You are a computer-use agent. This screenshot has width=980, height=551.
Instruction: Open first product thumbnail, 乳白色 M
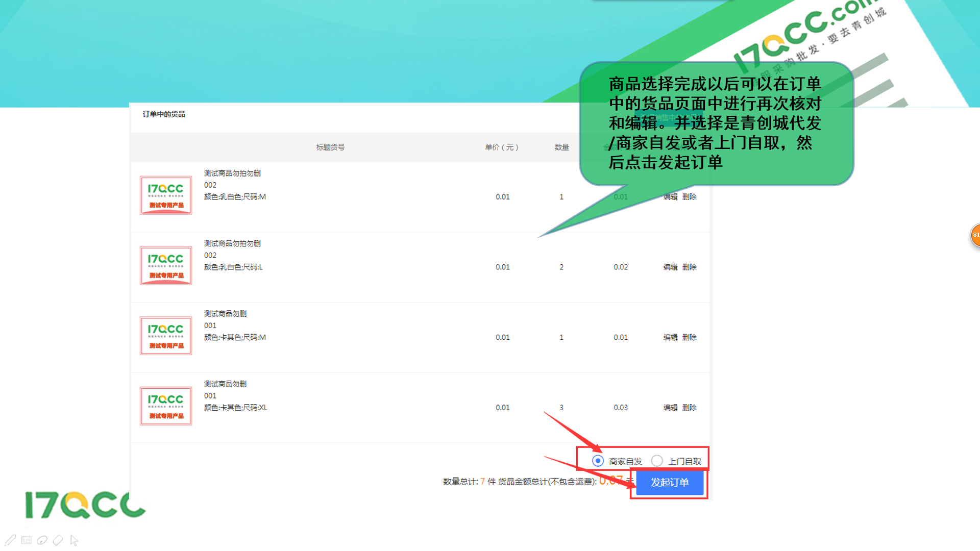click(x=166, y=195)
